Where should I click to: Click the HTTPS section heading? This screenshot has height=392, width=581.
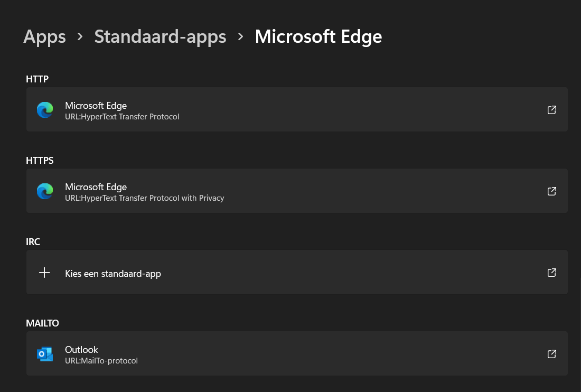tap(40, 161)
